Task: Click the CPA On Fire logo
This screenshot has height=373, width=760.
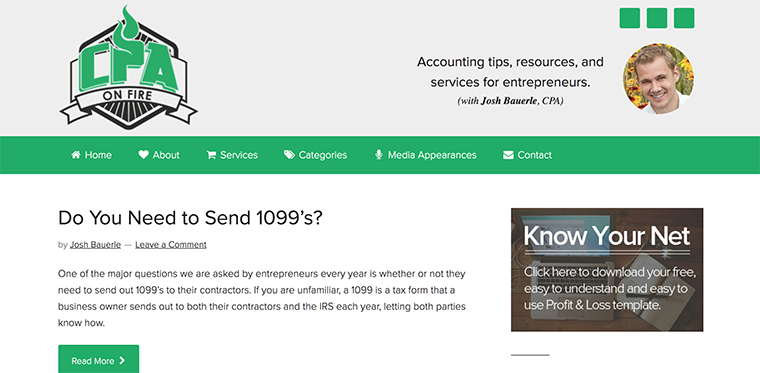Action: (128, 67)
